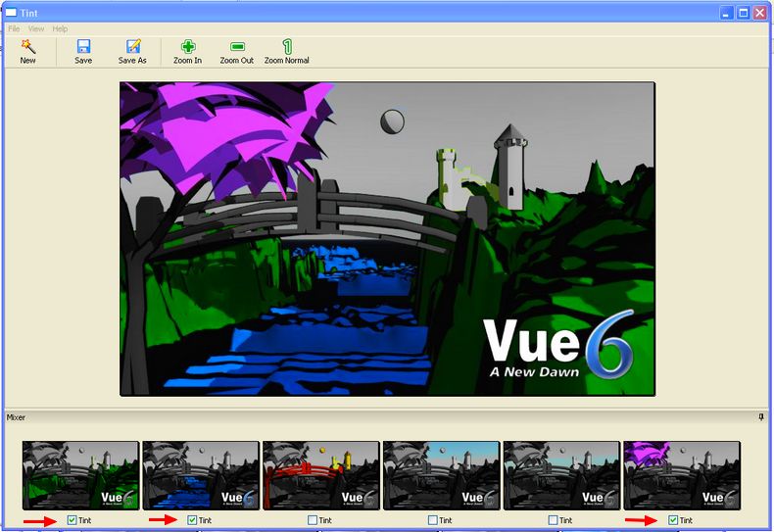This screenshot has height=532, width=774.
Task: Select the red bridge mixer thumbnail
Action: 320,475
